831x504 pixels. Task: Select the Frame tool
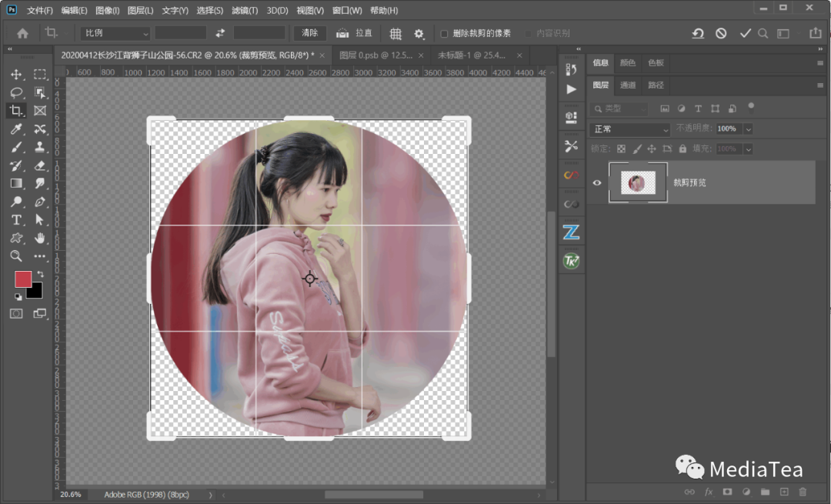pos(40,110)
